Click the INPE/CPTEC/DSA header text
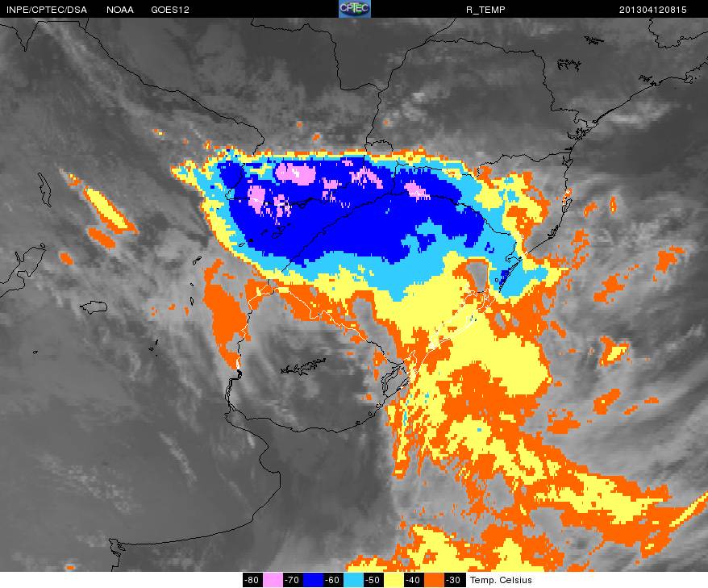 point(47,10)
